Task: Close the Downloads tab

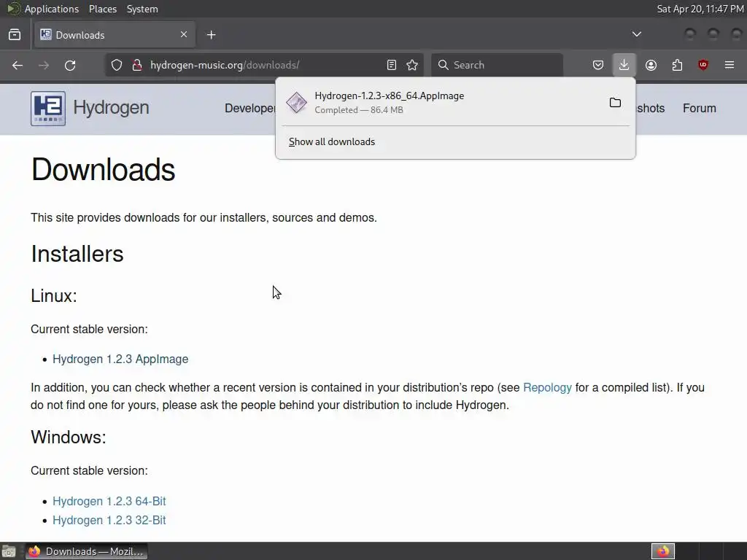Action: click(x=184, y=34)
